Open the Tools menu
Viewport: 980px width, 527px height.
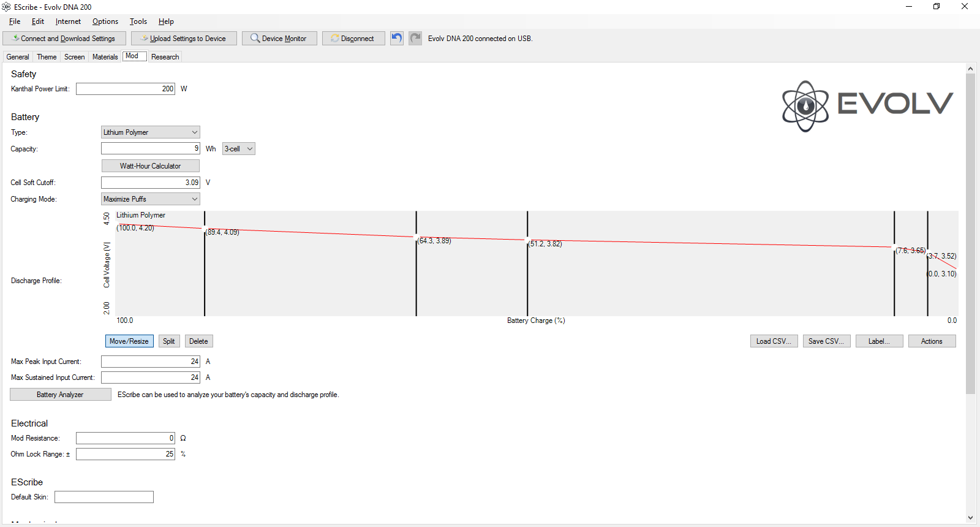138,21
